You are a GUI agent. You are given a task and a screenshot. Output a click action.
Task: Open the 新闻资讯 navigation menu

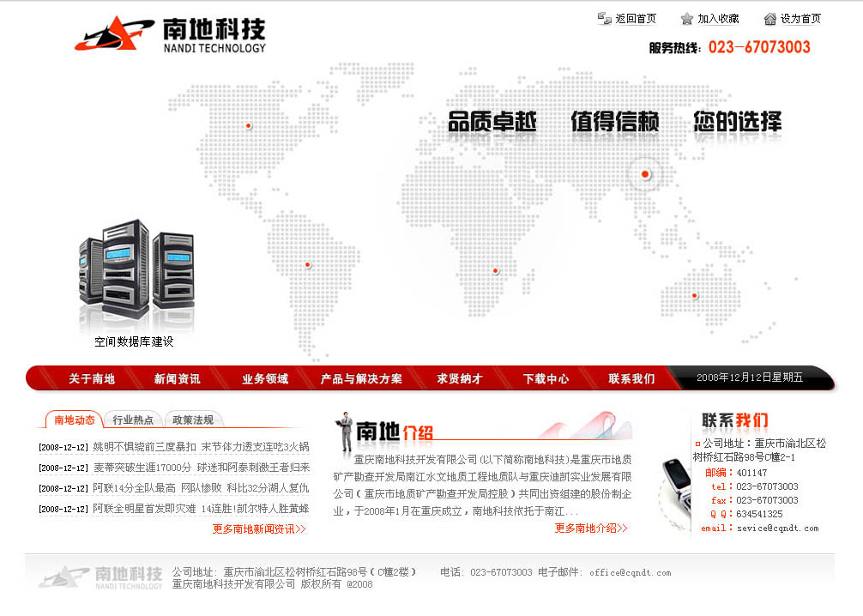178,378
